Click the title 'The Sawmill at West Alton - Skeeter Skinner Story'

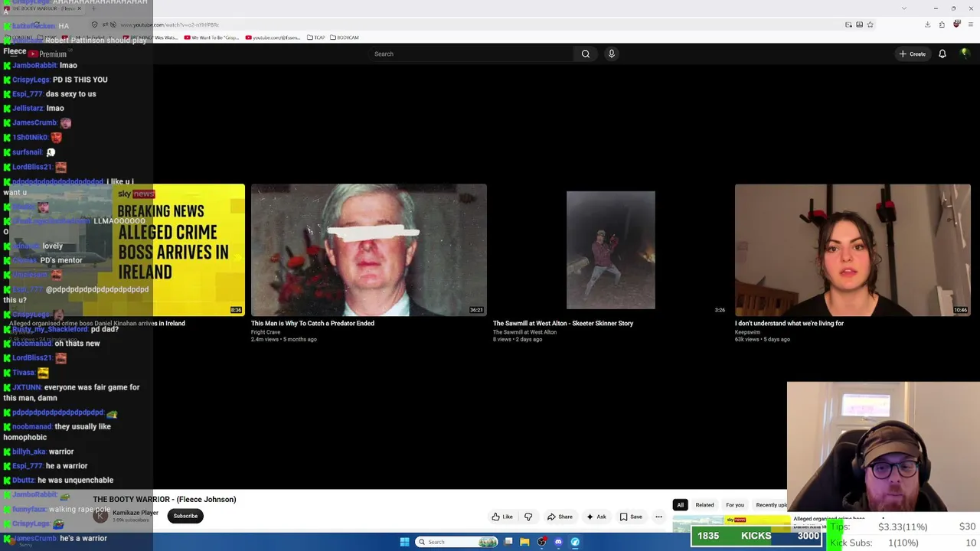click(563, 323)
